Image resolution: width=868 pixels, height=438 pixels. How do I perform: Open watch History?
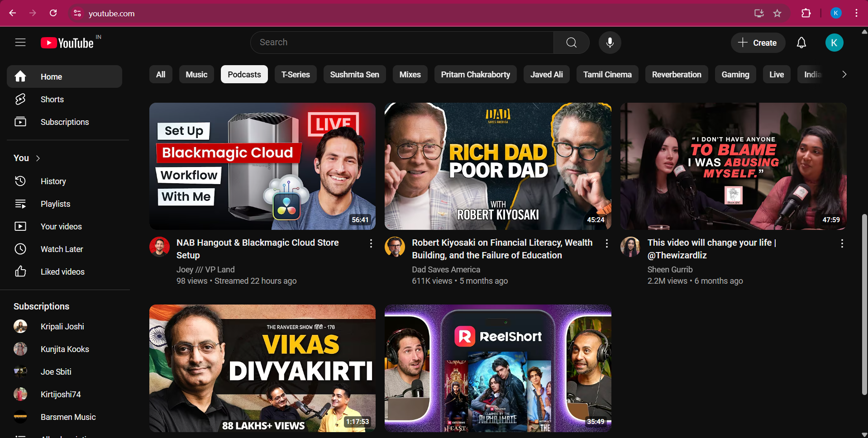[x=64, y=181]
